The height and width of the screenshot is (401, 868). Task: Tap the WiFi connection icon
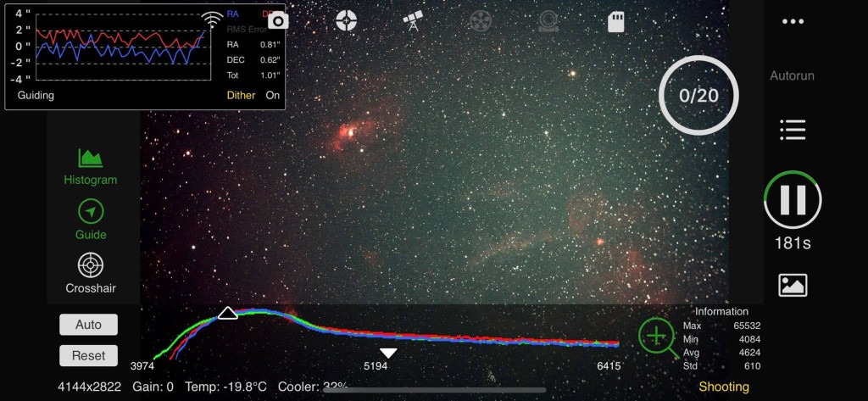coord(211,19)
